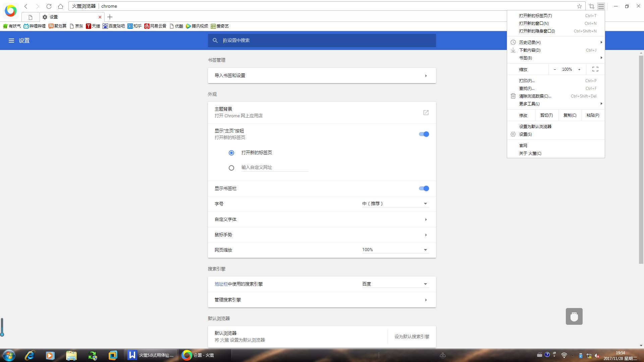Viewport: 644px width, 362px height.
Task: Click the fullscreen icon in zoom row
Action: pyautogui.click(x=595, y=69)
